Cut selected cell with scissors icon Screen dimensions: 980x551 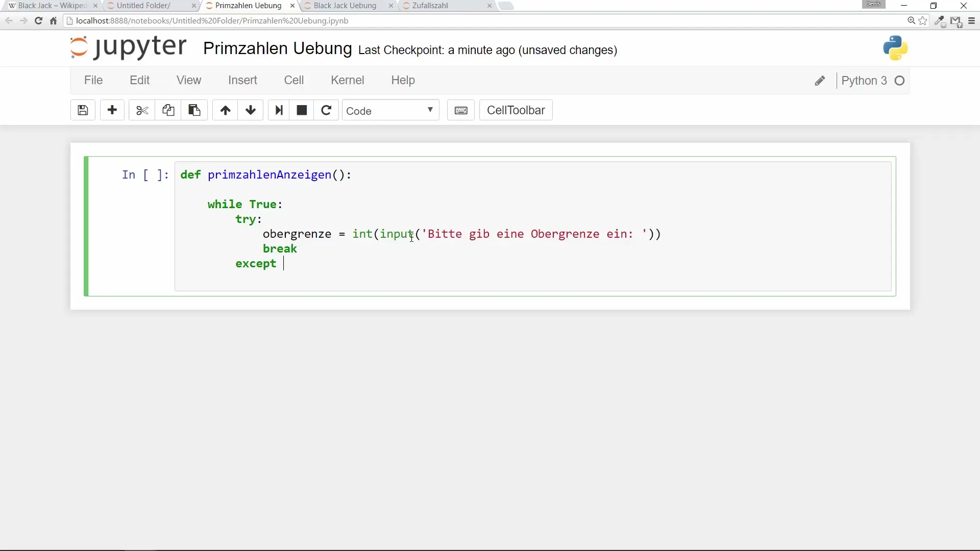point(142,110)
